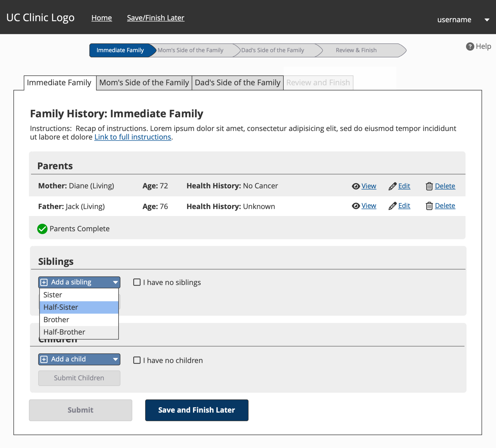The image size is (496, 448).
Task: Click the trash icon in Mother row
Action: coord(429,186)
